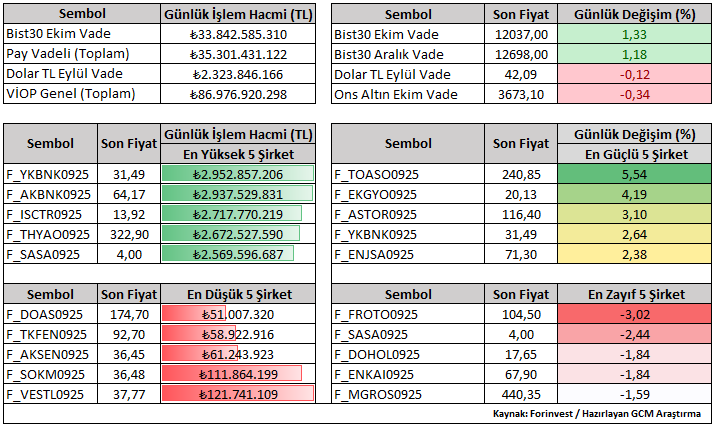Click the F_THYAO0925 last price 322,90

click(133, 234)
